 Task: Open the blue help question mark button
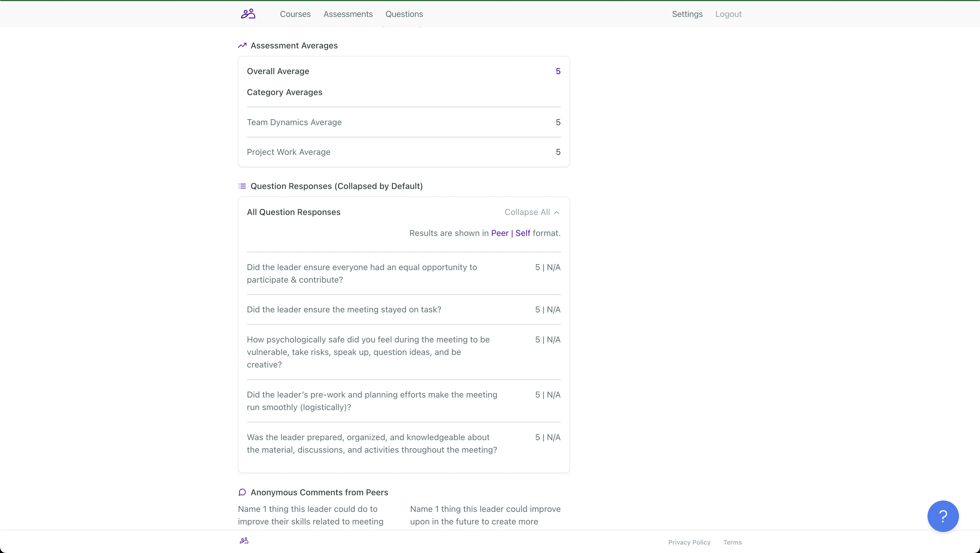pos(943,516)
